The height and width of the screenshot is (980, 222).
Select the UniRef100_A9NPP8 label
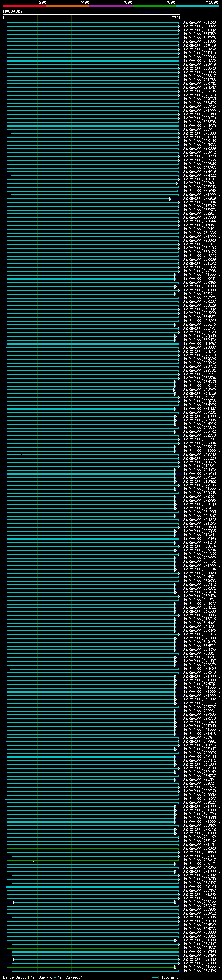(199, 156)
